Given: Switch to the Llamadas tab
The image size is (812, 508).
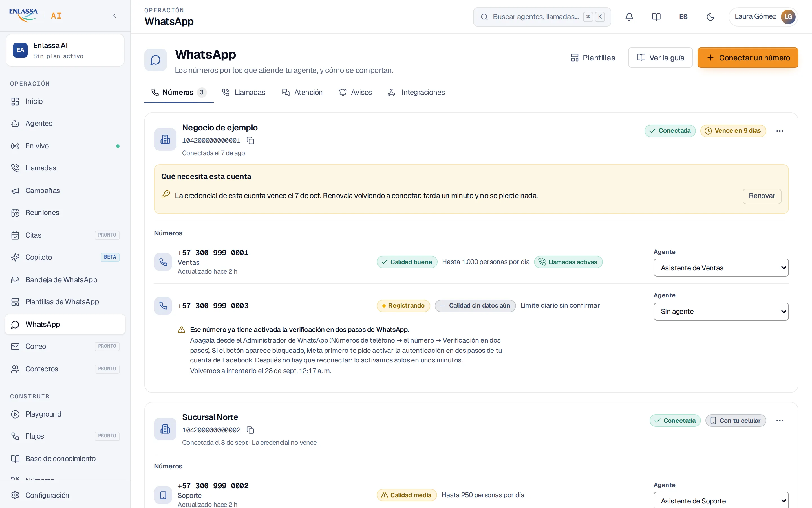Looking at the screenshot, I should point(244,92).
